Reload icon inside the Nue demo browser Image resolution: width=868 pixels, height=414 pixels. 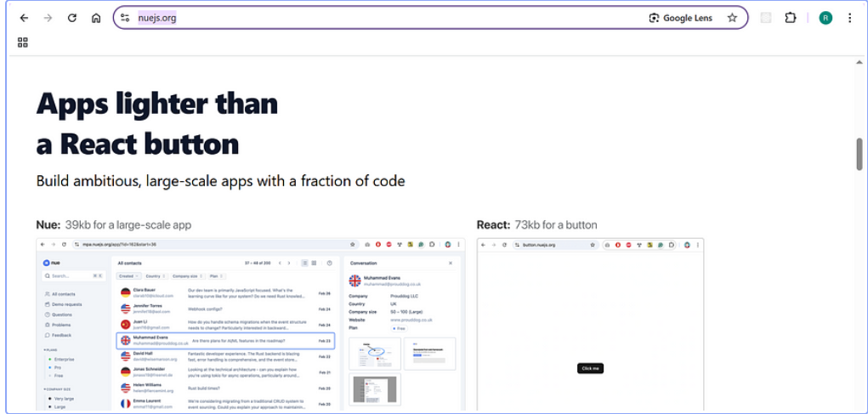pos(65,244)
